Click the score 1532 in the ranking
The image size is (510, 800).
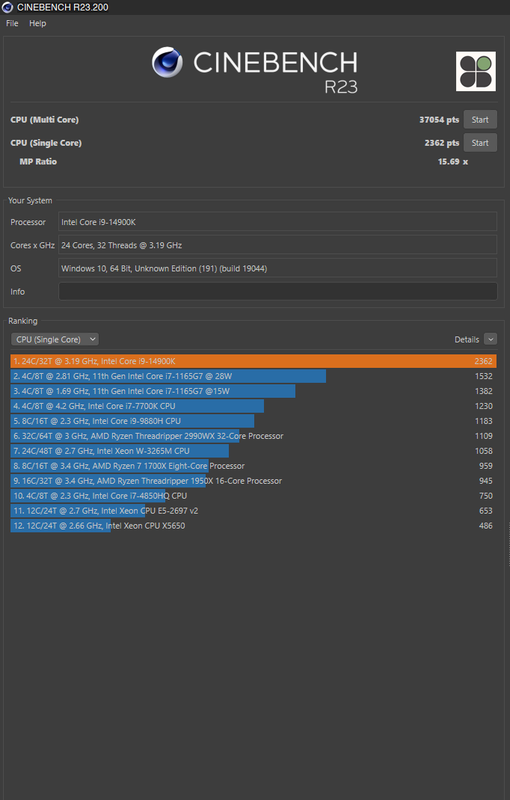[483, 376]
